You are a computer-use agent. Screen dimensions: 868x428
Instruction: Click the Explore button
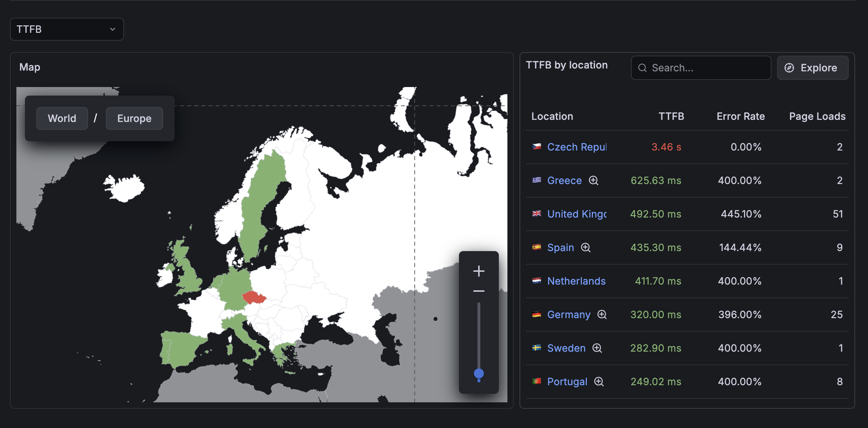[813, 68]
